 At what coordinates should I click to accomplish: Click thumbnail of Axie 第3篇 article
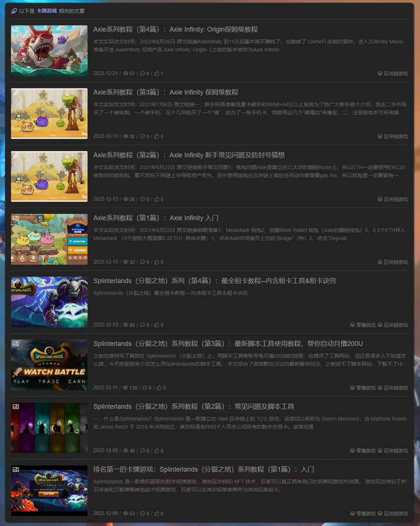pos(49,114)
